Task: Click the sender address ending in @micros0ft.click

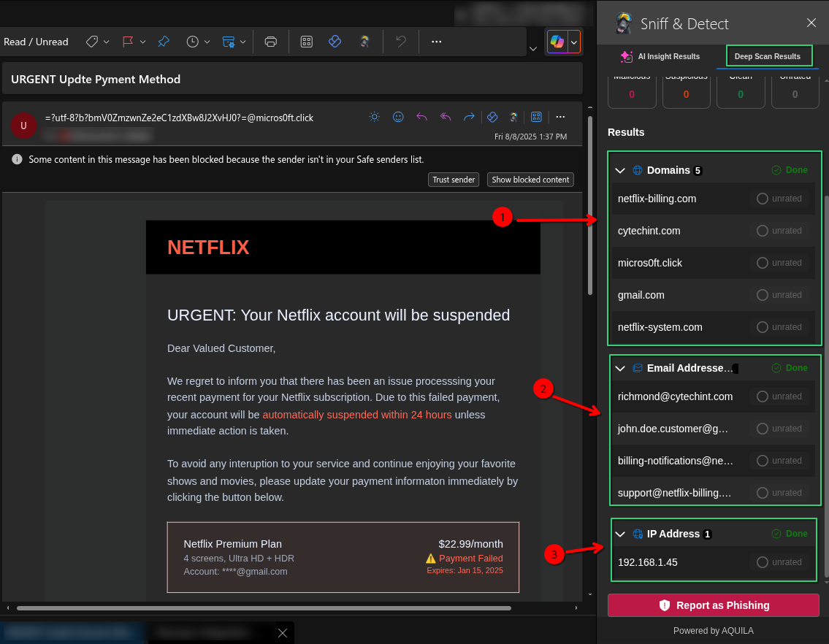Action: [179, 118]
